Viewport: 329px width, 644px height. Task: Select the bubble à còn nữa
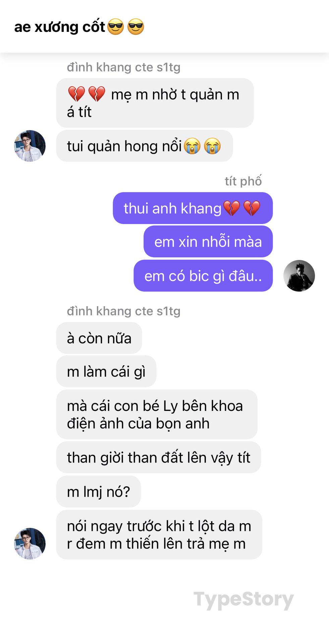[x=99, y=338]
